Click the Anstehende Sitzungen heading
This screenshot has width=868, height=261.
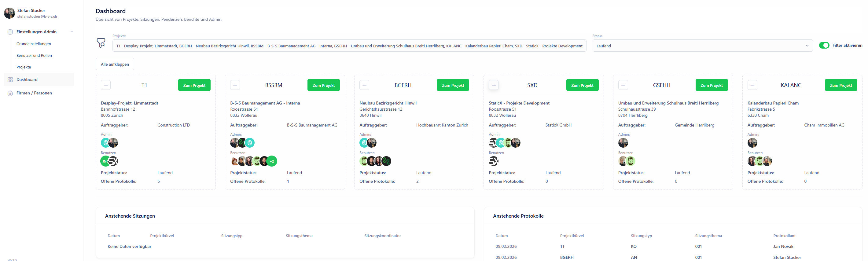(x=130, y=216)
